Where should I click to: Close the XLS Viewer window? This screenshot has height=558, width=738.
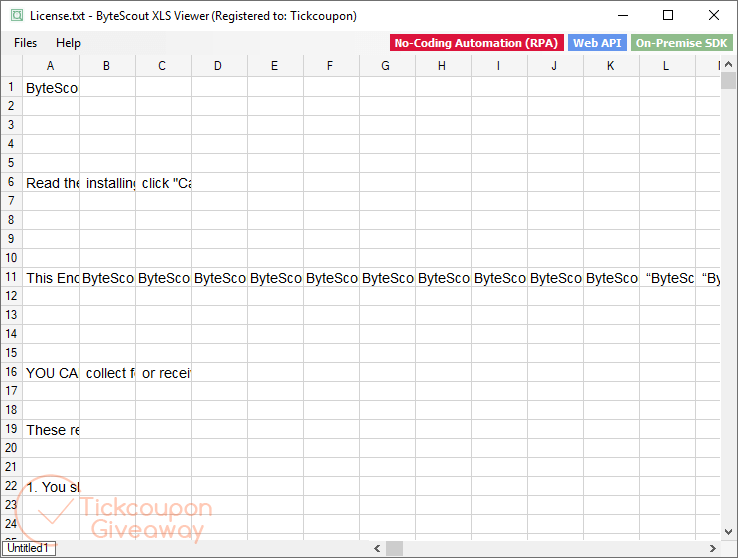tap(714, 16)
